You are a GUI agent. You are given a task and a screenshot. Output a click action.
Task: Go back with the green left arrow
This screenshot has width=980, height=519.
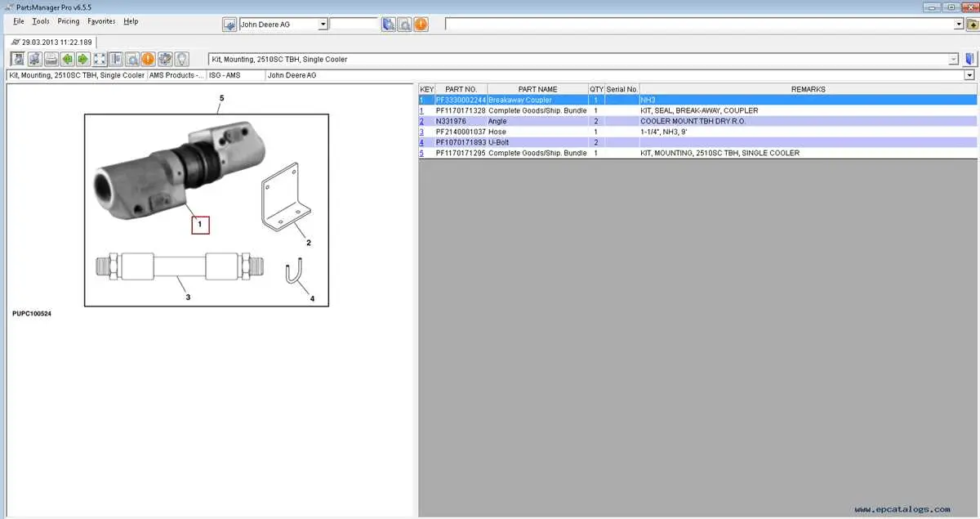click(x=67, y=59)
